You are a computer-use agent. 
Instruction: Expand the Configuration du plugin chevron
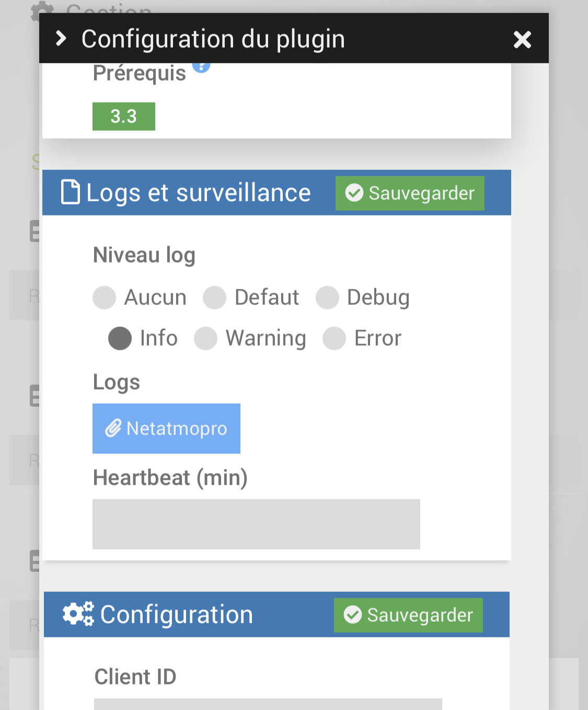tap(61, 38)
